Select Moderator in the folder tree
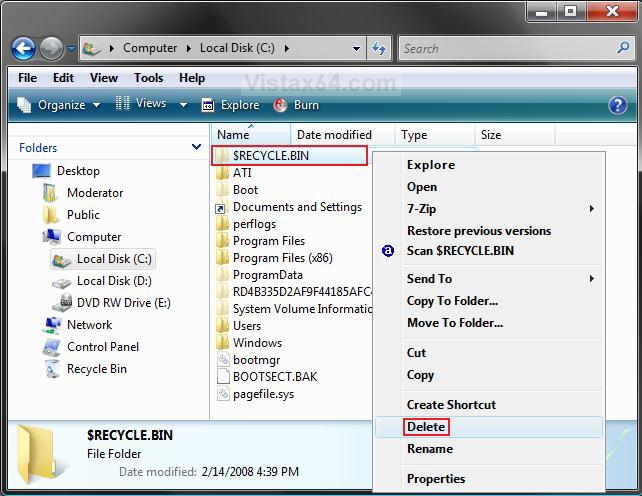 (x=82, y=193)
